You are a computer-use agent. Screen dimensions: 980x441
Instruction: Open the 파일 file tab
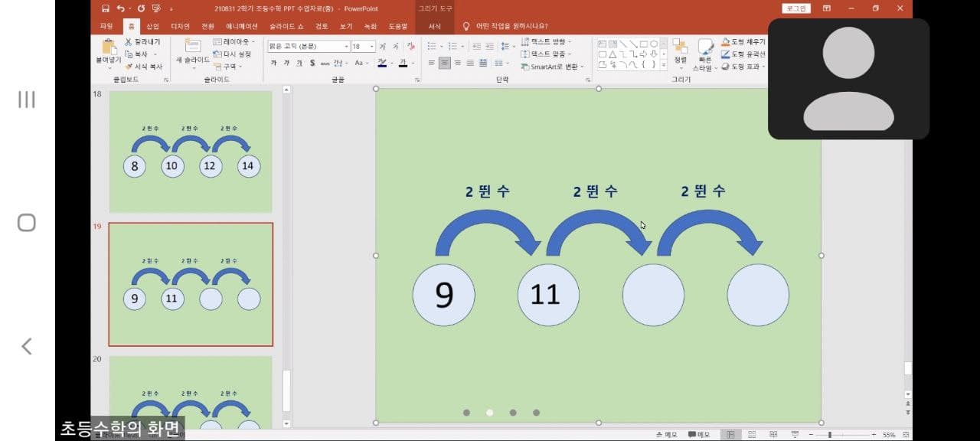pyautogui.click(x=106, y=26)
